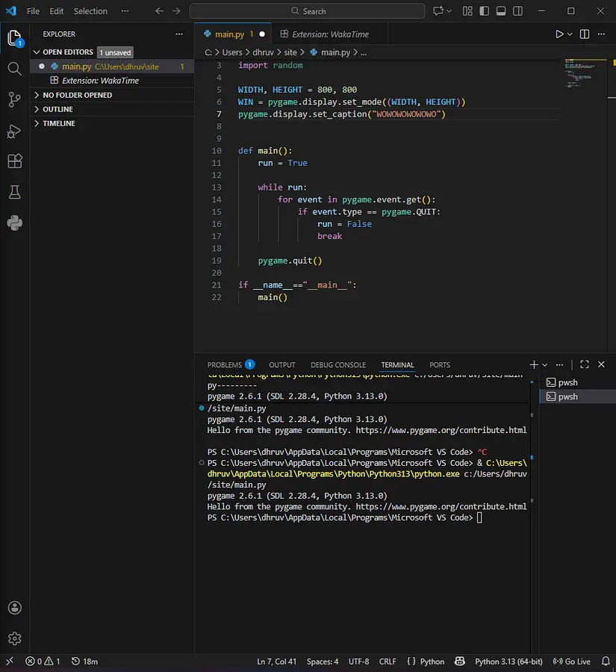Maximize the terminal panel size
Viewport: 616px width, 672px height.
[x=585, y=364]
